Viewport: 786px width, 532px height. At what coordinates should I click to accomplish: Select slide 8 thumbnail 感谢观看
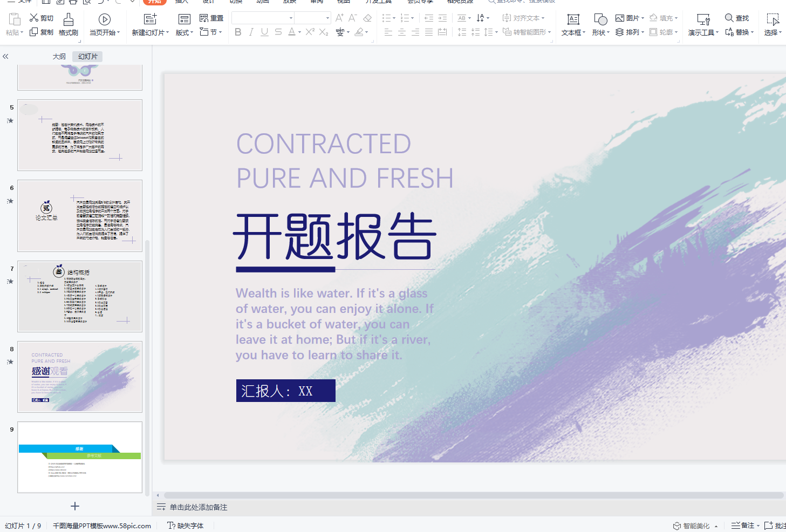[x=80, y=377]
